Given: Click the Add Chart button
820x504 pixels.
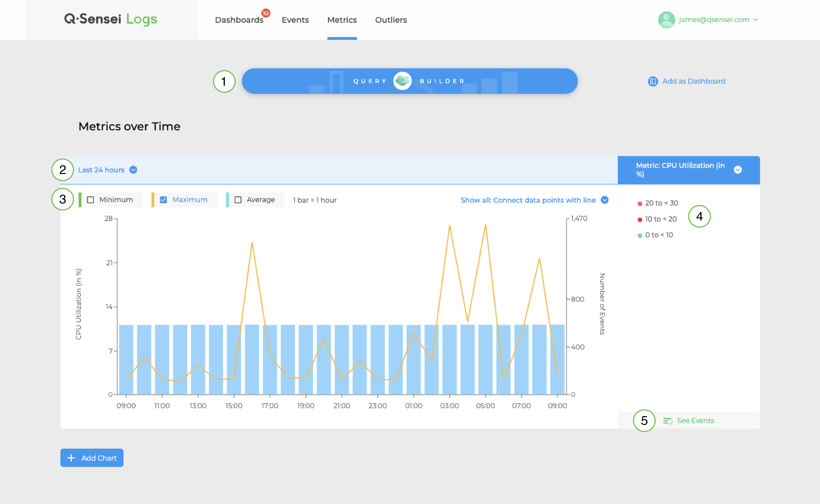Looking at the screenshot, I should (92, 458).
